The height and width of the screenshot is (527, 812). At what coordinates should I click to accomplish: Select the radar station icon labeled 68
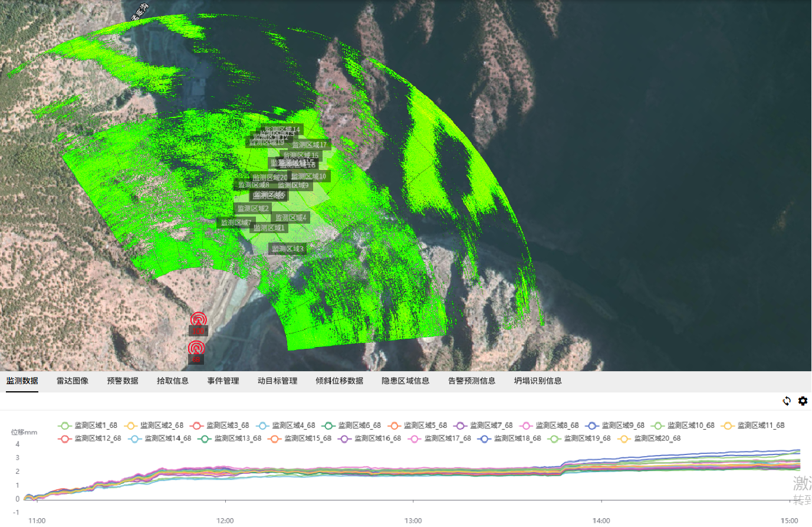pyautogui.click(x=196, y=348)
